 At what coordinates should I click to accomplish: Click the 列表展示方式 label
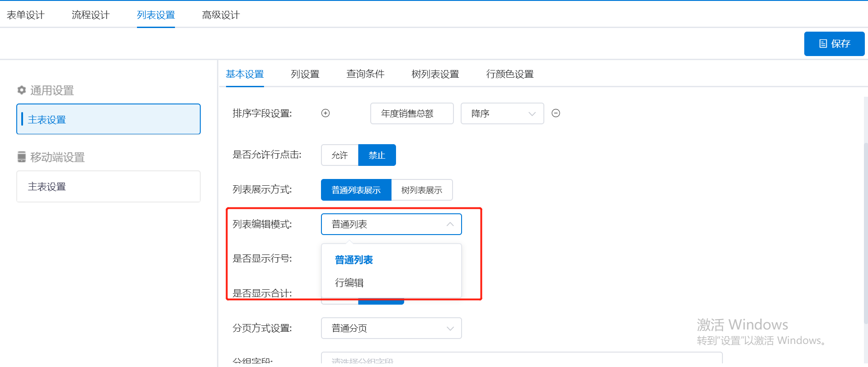[262, 189]
